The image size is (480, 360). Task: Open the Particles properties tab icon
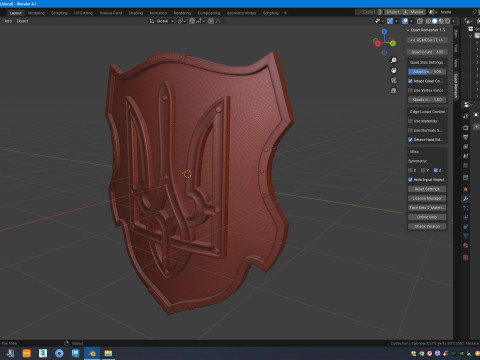tap(466, 208)
